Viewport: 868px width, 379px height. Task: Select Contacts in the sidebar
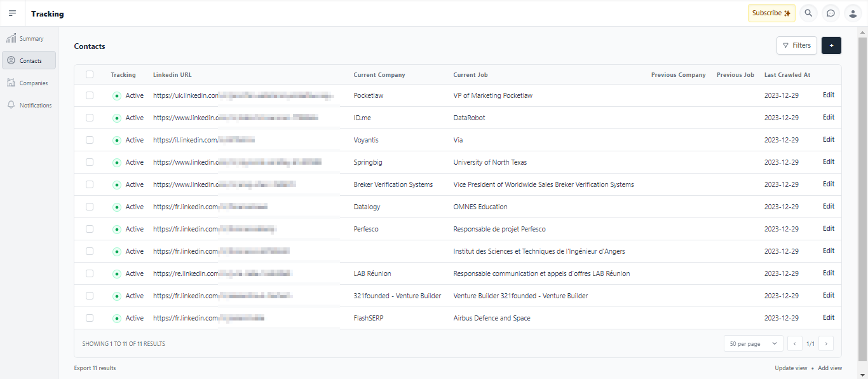point(29,60)
